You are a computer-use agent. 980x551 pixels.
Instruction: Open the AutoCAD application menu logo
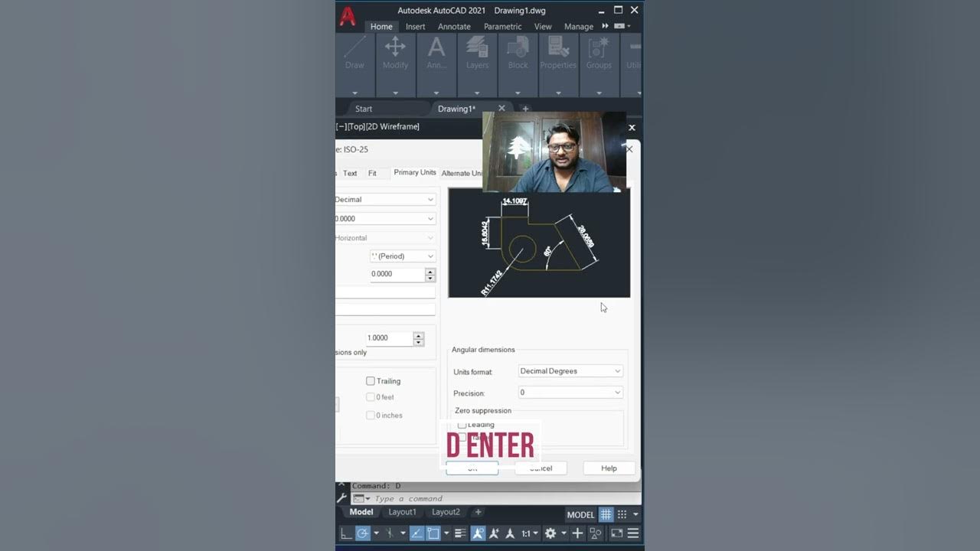pos(348,17)
